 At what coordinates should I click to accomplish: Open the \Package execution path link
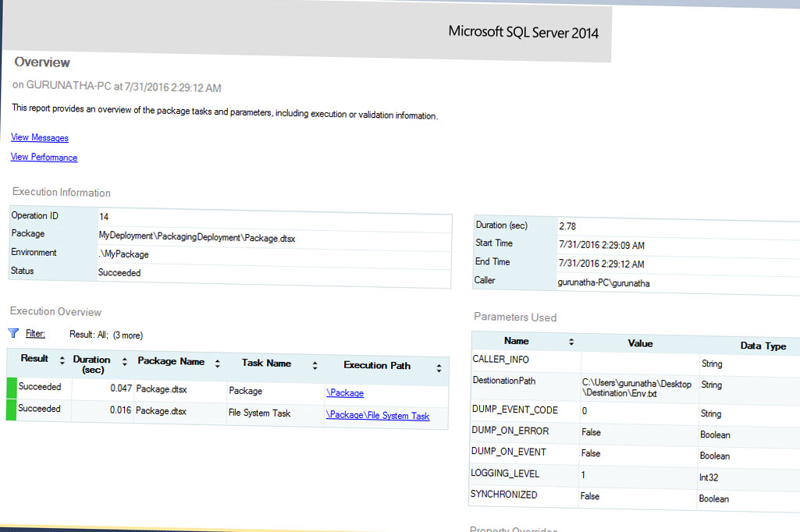tap(345, 392)
